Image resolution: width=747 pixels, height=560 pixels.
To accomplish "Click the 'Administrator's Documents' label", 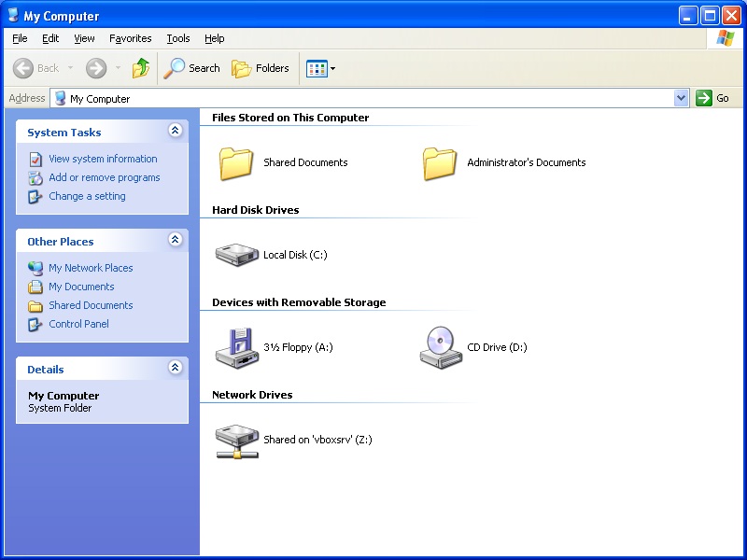I will (527, 162).
